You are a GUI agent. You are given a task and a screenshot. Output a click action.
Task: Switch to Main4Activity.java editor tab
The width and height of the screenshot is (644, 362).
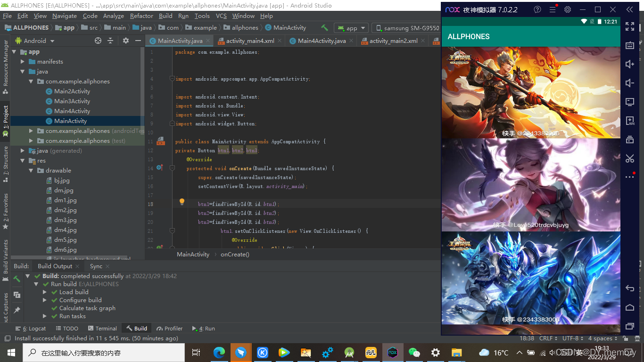point(322,41)
